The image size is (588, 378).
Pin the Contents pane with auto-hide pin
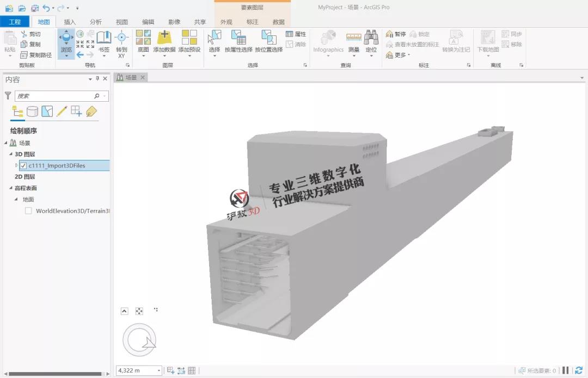click(x=97, y=78)
